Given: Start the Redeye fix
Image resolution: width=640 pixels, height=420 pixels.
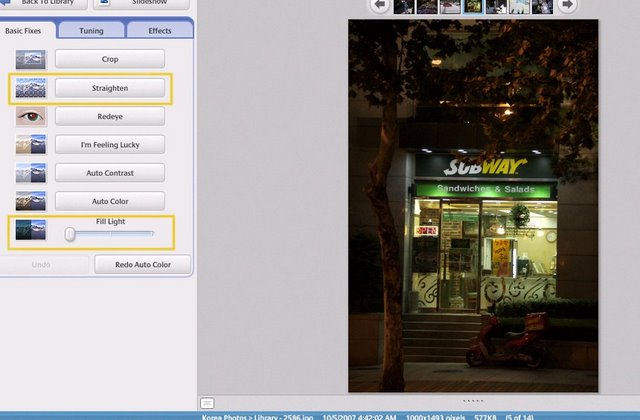Looking at the screenshot, I should tap(110, 116).
